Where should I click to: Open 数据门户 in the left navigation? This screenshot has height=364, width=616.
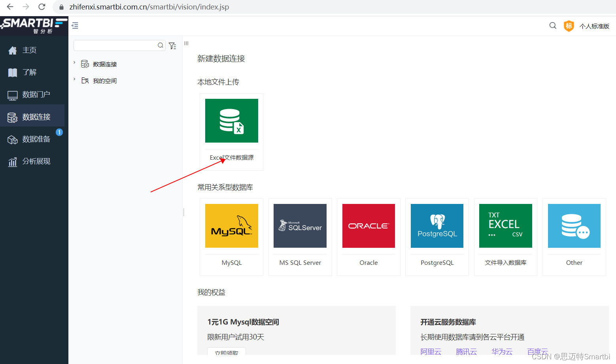[x=32, y=94]
